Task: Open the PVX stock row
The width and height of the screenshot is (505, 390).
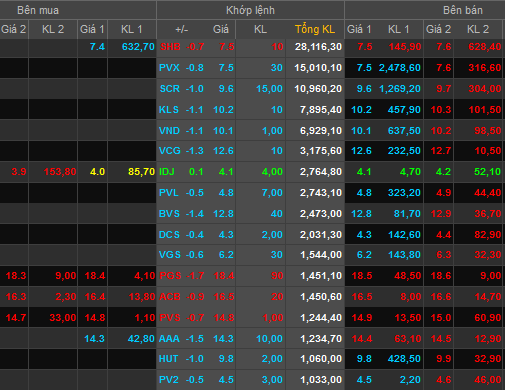Action: click(x=252, y=68)
